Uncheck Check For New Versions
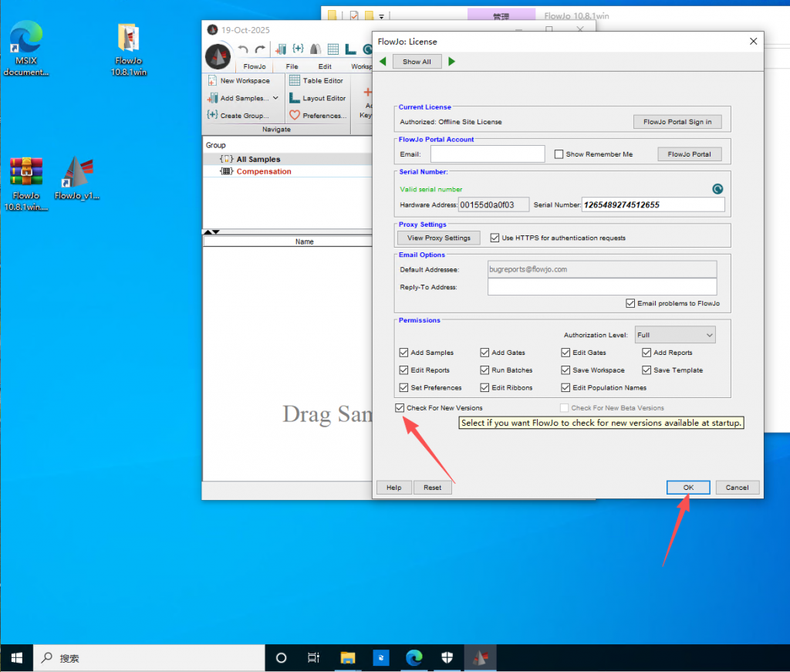 tap(400, 407)
